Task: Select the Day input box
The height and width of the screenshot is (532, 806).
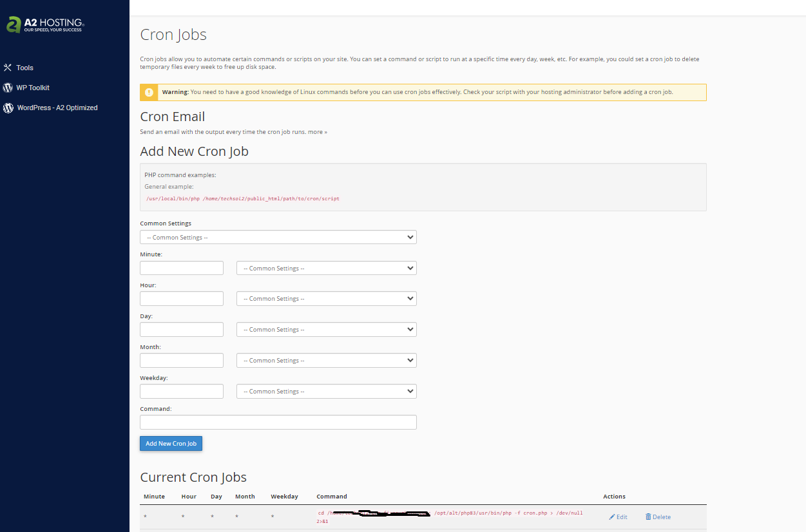Action: coord(182,330)
